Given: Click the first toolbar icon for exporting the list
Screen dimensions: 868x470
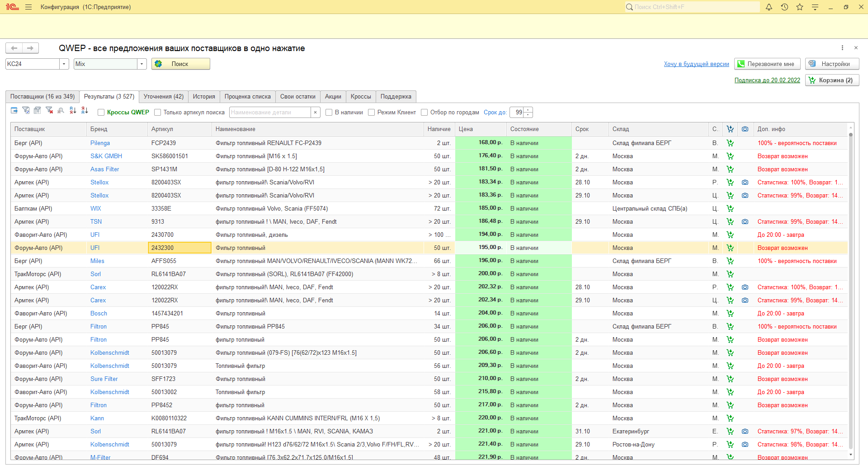Looking at the screenshot, I should pos(14,110).
